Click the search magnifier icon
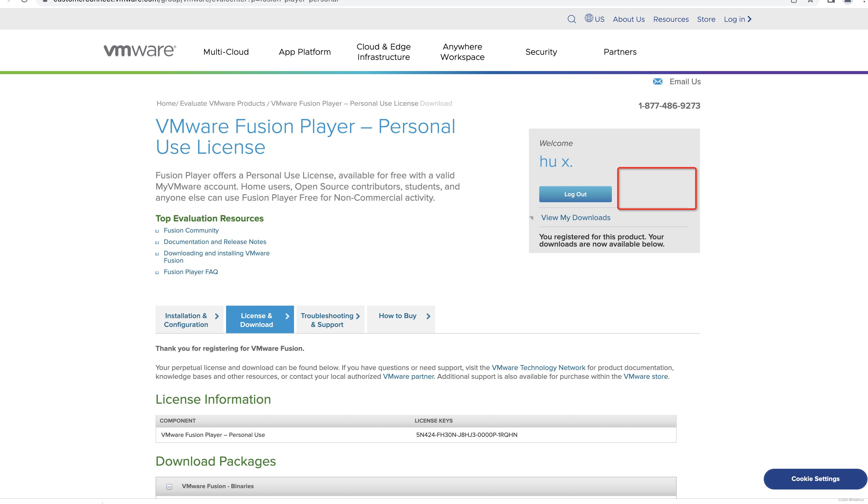868x504 pixels. pos(571,19)
